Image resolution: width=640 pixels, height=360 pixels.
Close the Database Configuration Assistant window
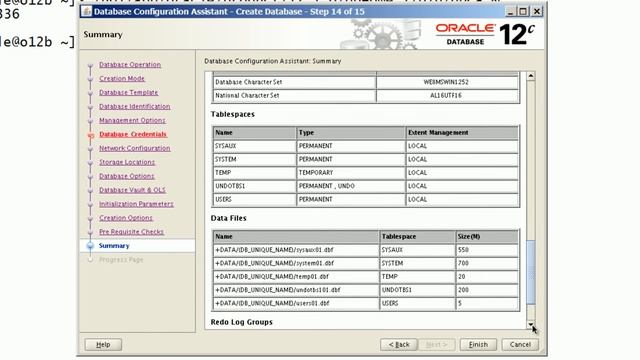click(x=537, y=11)
